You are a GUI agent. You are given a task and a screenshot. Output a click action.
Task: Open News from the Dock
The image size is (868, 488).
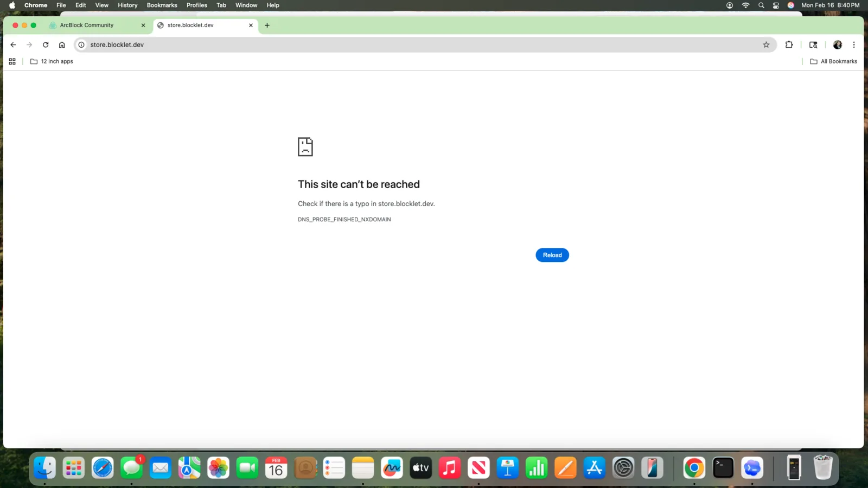tap(479, 468)
